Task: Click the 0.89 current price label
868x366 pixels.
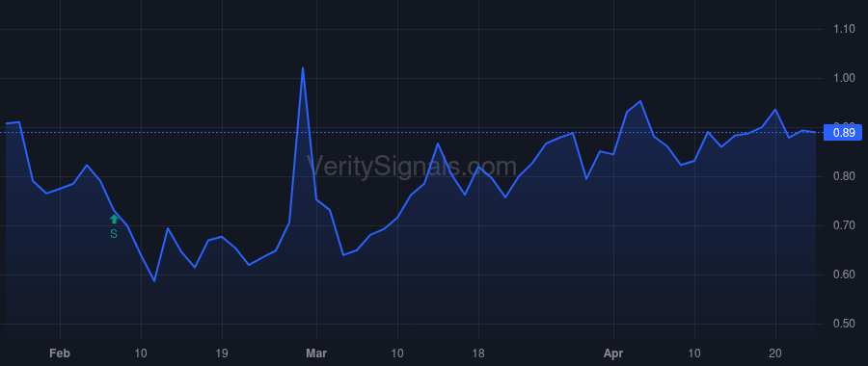Action: [843, 133]
